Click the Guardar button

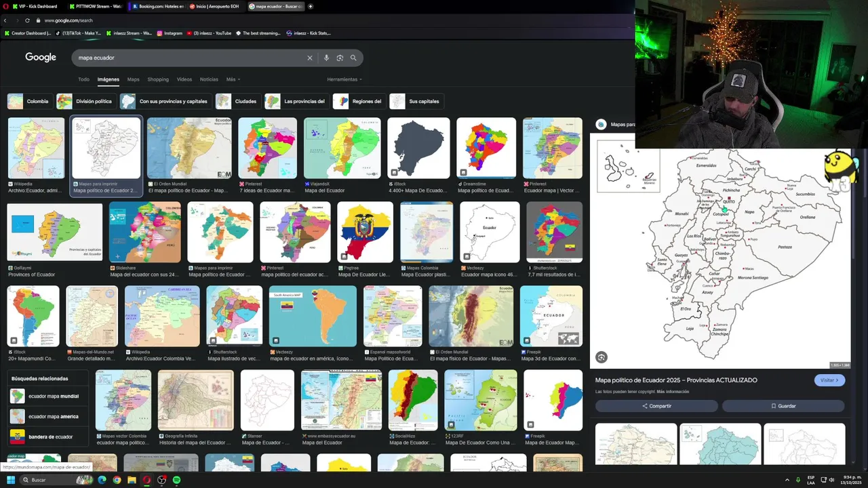(783, 406)
